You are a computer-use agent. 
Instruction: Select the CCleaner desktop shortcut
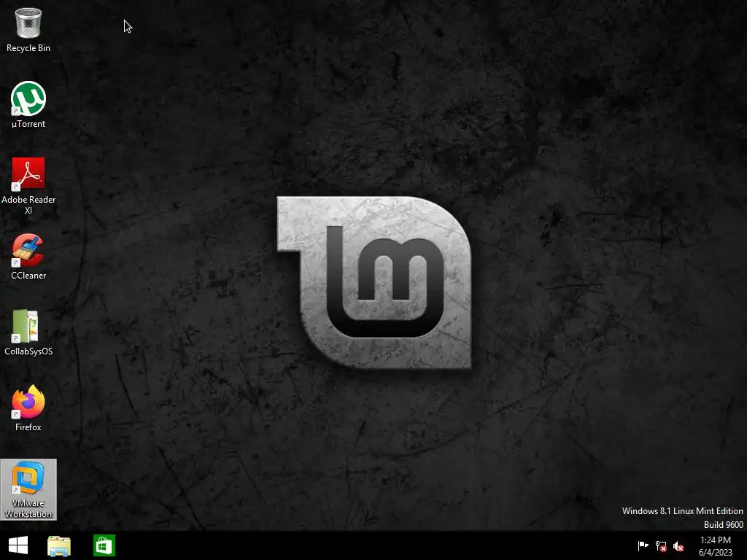coord(28,256)
